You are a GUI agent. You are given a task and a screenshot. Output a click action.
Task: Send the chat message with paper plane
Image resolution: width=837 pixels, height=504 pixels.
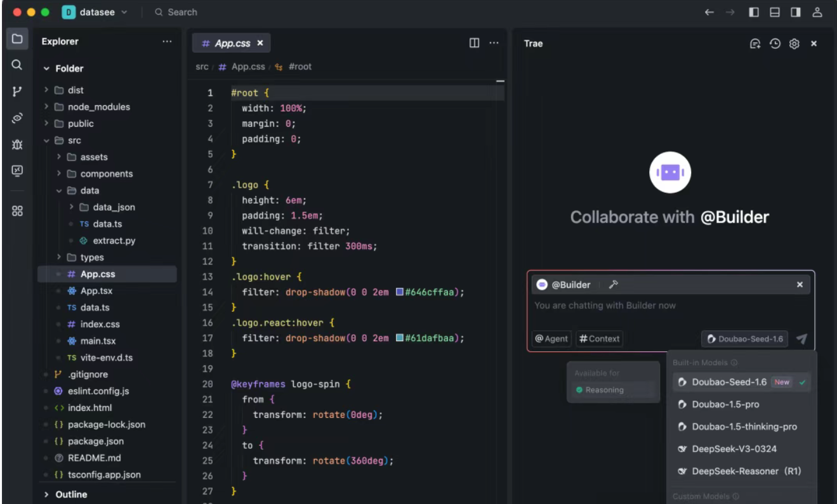pos(801,339)
